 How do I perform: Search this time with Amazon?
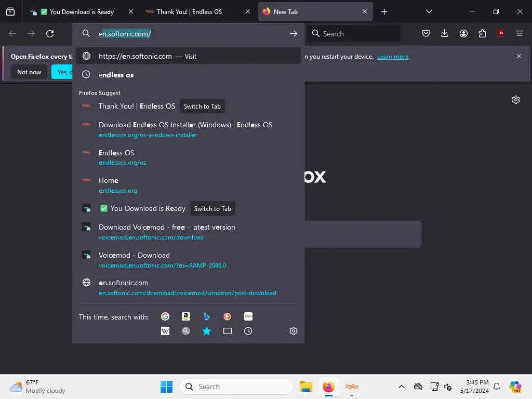coord(185,316)
